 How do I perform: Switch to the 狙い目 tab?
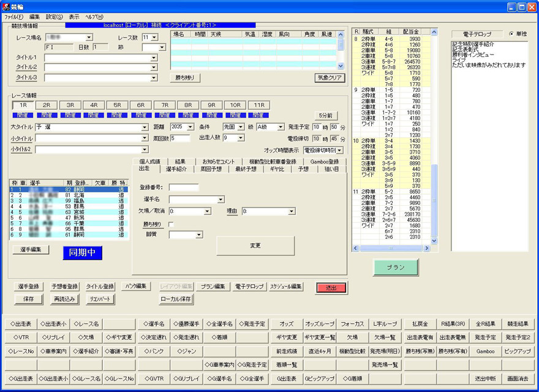pos(331,169)
